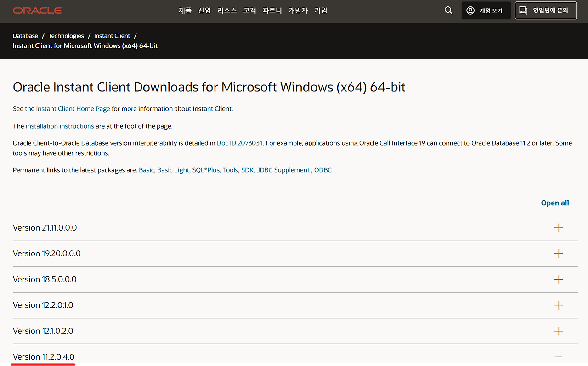This screenshot has height=366, width=588.
Task: Click Open all to expand versions
Action: 555,203
